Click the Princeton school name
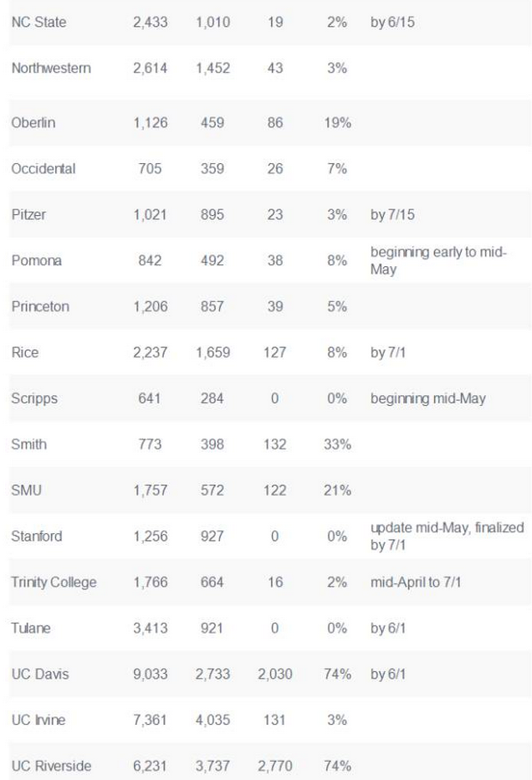 pos(40,306)
